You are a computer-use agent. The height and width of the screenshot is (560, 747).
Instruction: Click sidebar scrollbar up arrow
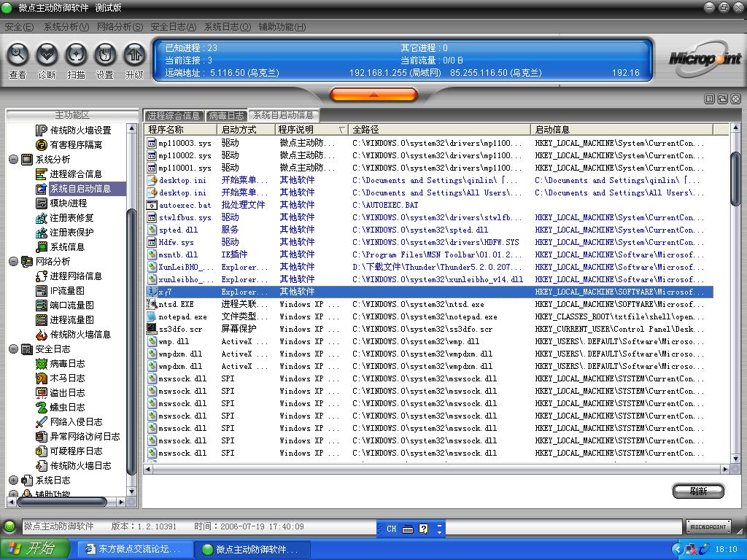[x=131, y=128]
